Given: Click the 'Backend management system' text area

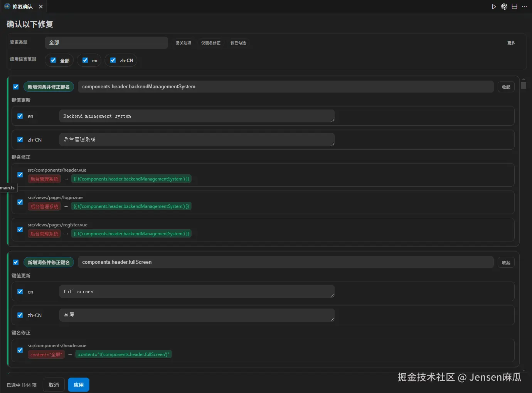Looking at the screenshot, I should click(x=197, y=116).
